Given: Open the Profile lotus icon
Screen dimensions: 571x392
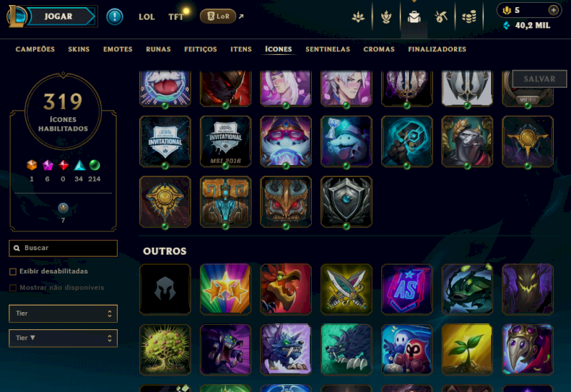Looking at the screenshot, I should pyautogui.click(x=358, y=16).
